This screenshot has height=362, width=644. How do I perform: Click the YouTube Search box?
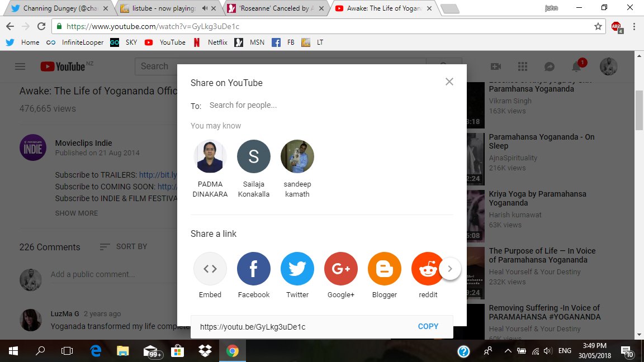pyautogui.click(x=281, y=66)
